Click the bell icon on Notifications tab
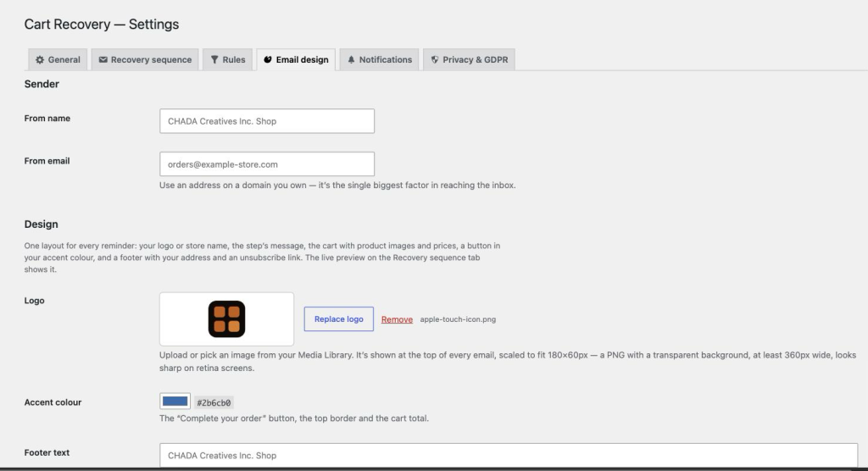 (351, 60)
